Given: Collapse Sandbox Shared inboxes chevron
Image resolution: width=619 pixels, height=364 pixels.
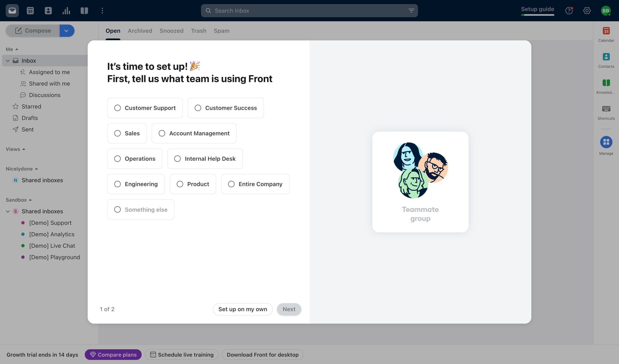Looking at the screenshot, I should (8, 212).
